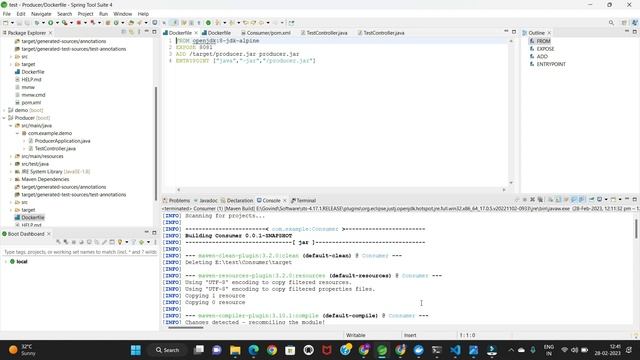Viewport: 640px width, 360px height.
Task: Click the stop square icon in Boot Dashboard toolbar
Action: [x=73, y=242]
